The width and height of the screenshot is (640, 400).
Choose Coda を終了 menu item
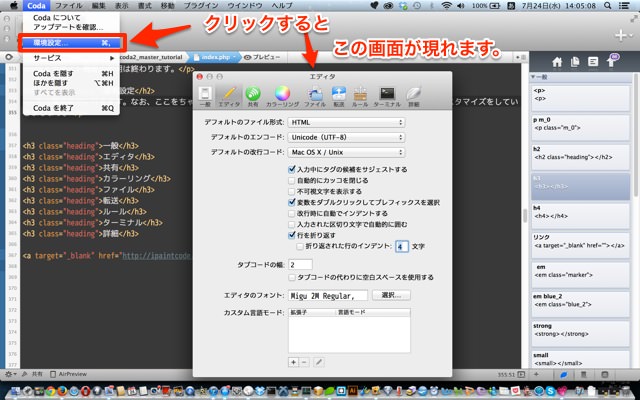pyautogui.click(x=72, y=108)
